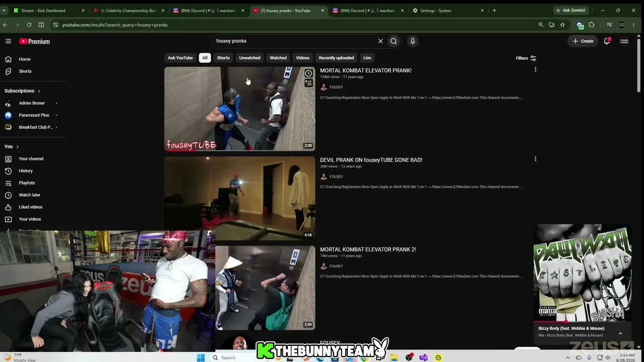Expand the You section

(12, 147)
